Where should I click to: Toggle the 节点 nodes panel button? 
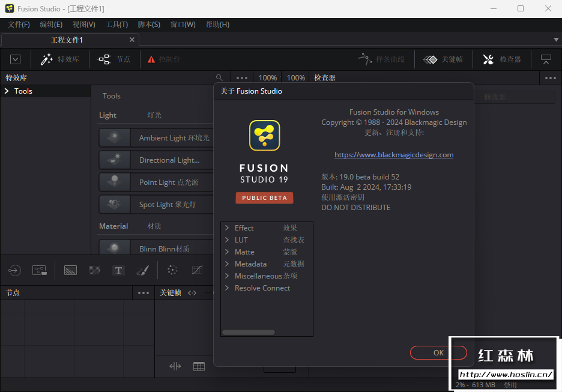click(x=114, y=59)
